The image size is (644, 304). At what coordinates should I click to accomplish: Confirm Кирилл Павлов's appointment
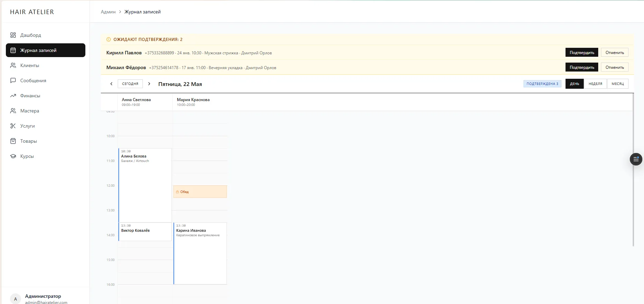pos(582,53)
